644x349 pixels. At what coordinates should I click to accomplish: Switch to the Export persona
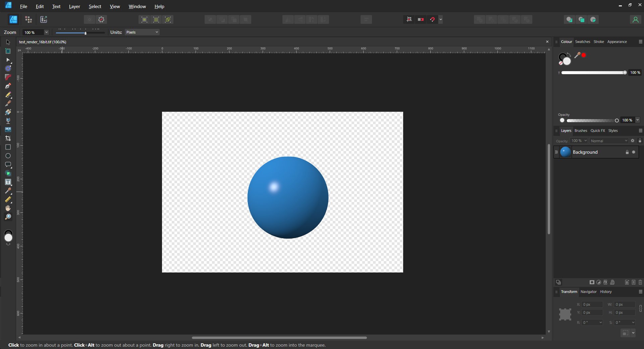(44, 19)
